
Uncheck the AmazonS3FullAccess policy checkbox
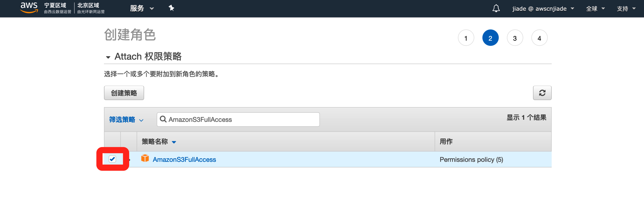(x=112, y=159)
